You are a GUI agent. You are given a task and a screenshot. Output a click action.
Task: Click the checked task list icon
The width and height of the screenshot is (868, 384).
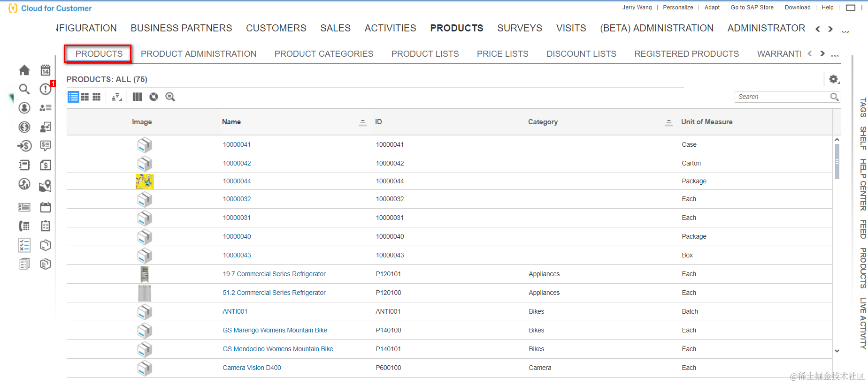click(x=24, y=245)
